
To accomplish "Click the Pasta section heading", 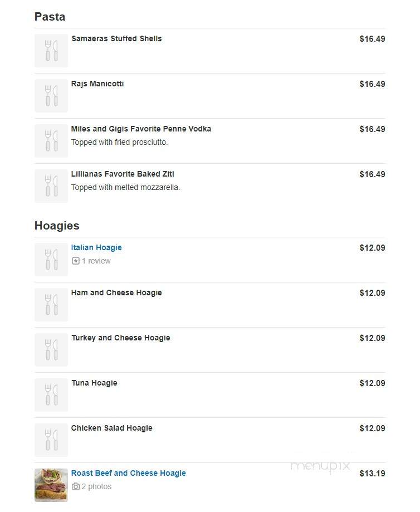I will click(x=50, y=17).
